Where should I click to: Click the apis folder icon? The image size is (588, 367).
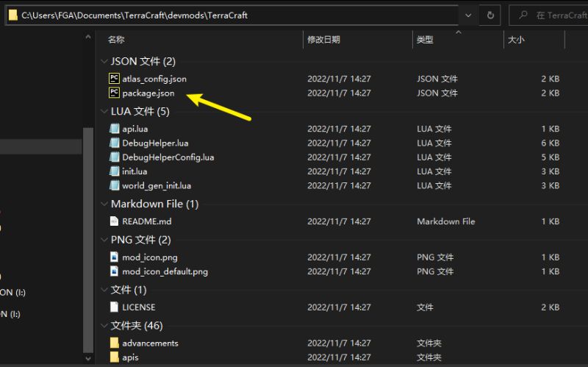(x=115, y=357)
